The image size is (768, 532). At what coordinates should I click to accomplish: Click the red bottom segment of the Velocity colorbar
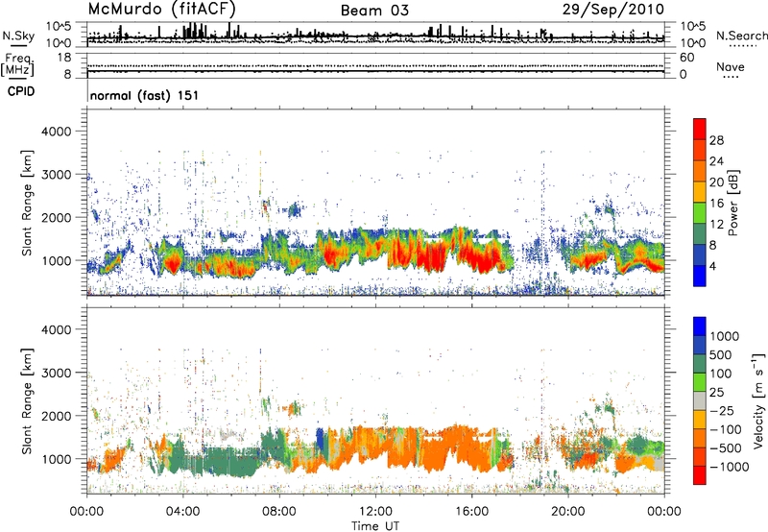700,475
